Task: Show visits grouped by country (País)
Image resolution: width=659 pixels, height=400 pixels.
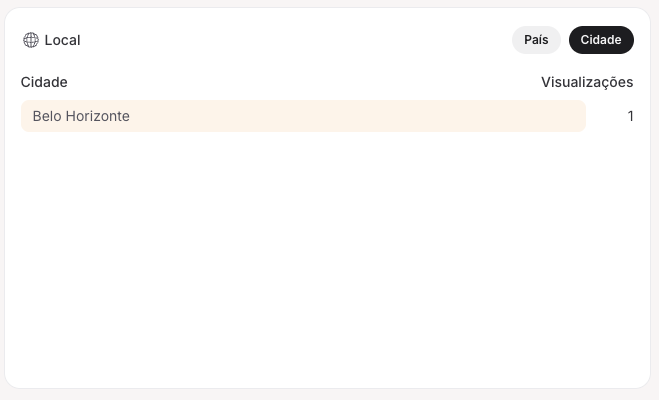Action: (x=536, y=40)
